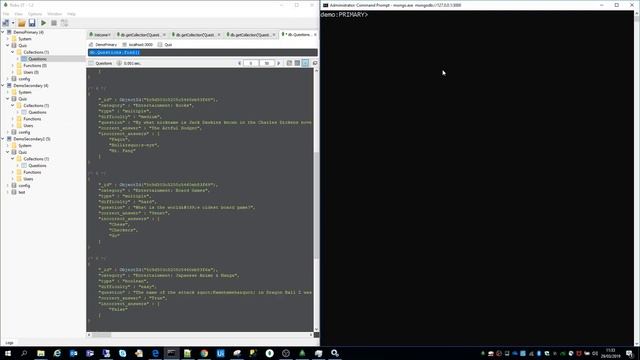
Task: Click the rotate orientation toolbar icon
Action: pyautogui.click(x=64, y=23)
